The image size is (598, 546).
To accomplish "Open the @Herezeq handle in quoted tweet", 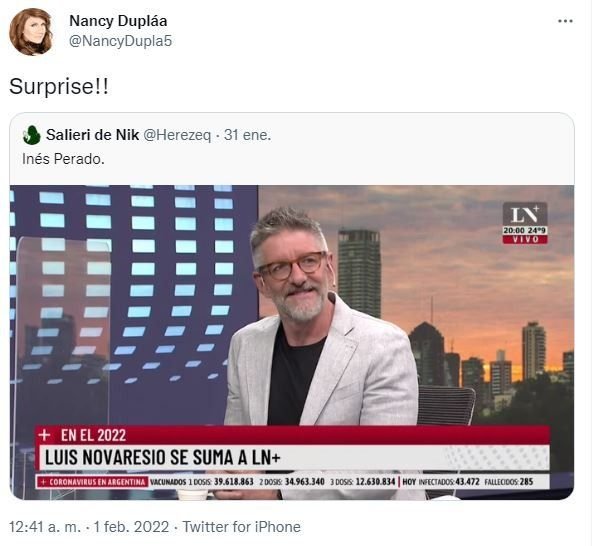I will click(177, 135).
